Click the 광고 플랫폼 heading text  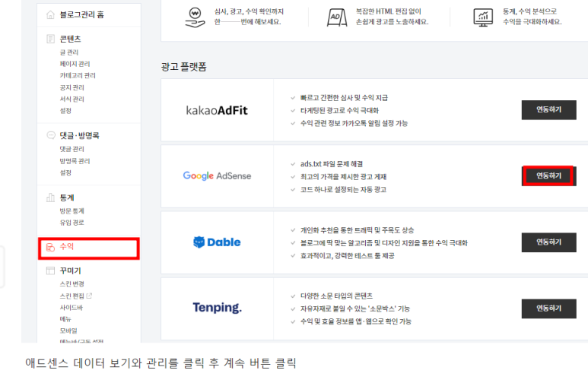point(184,67)
